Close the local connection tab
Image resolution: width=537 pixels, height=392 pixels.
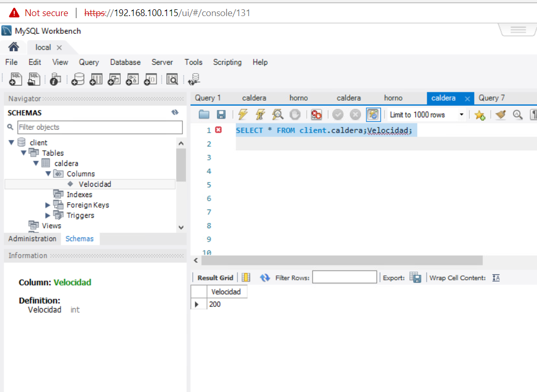pyautogui.click(x=59, y=48)
